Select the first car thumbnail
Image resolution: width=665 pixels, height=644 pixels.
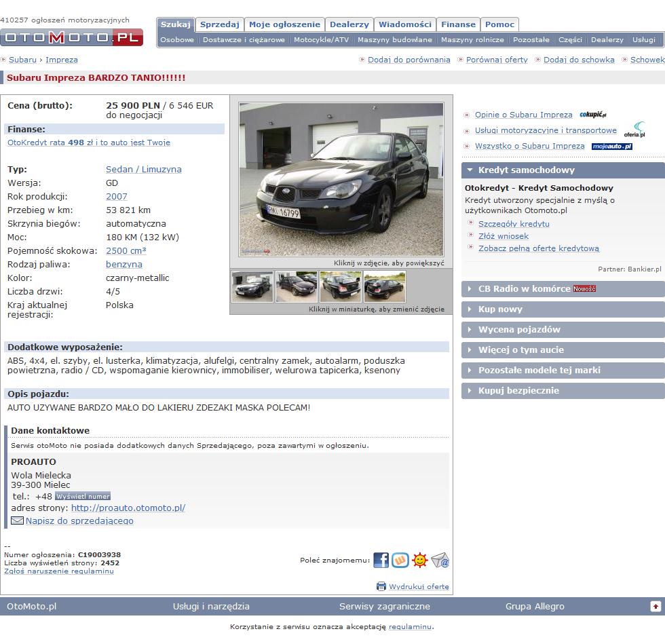(252, 287)
